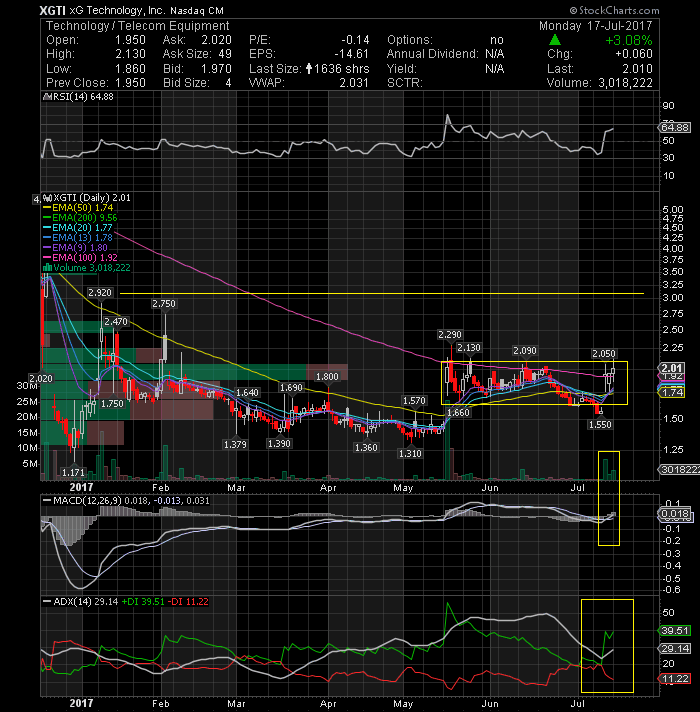The height and width of the screenshot is (712, 700).
Task: Click the XGTI ticker symbol in header
Action: tap(52, 10)
